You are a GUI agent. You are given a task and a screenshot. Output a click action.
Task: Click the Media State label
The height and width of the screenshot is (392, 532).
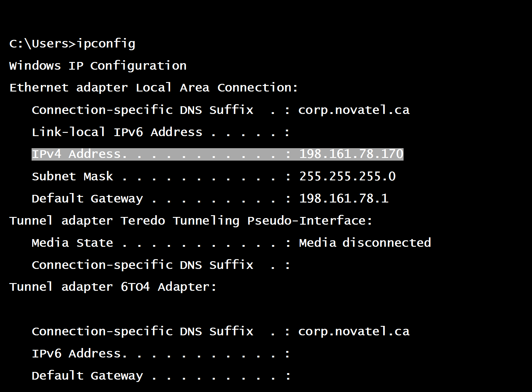(x=72, y=243)
